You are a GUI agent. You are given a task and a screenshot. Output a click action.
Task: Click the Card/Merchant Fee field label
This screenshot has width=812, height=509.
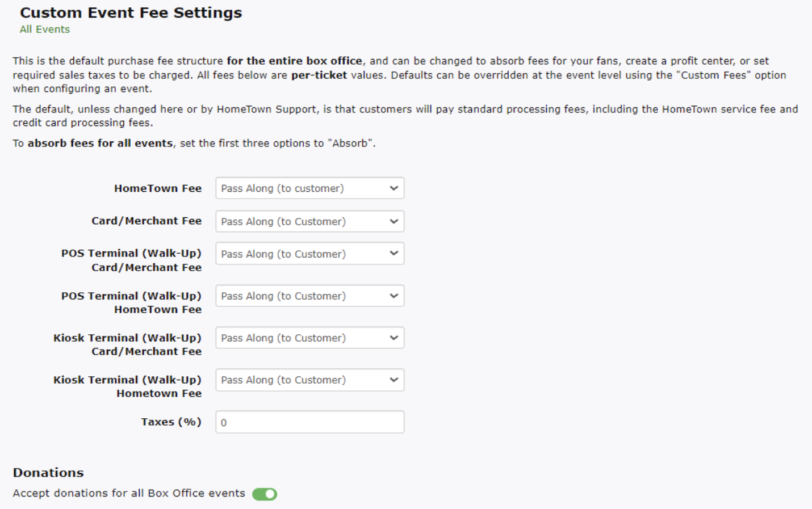146,221
